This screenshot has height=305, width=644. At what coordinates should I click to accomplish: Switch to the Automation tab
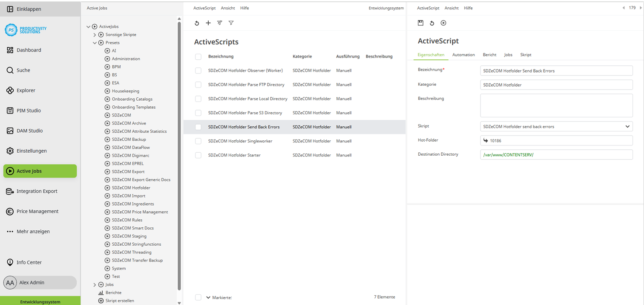463,55
